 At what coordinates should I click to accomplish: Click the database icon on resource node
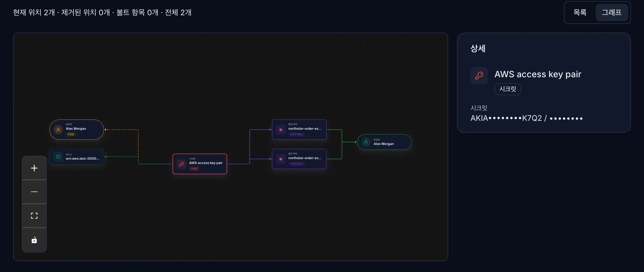point(58,157)
